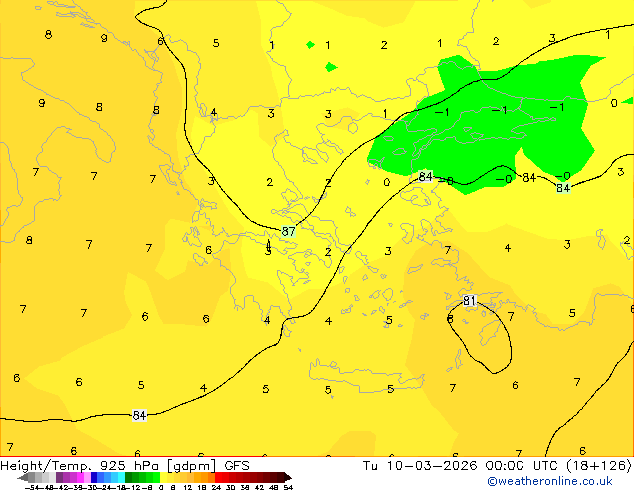Image resolution: width=634 pixels, height=490 pixels.
Task: Pick the light pink swatch in the legend
Action: pos(87,477)
